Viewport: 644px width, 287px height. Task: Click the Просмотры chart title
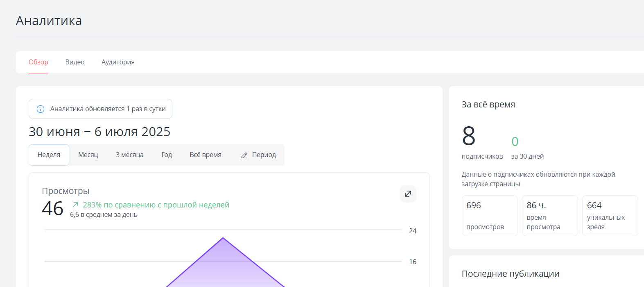point(66,191)
